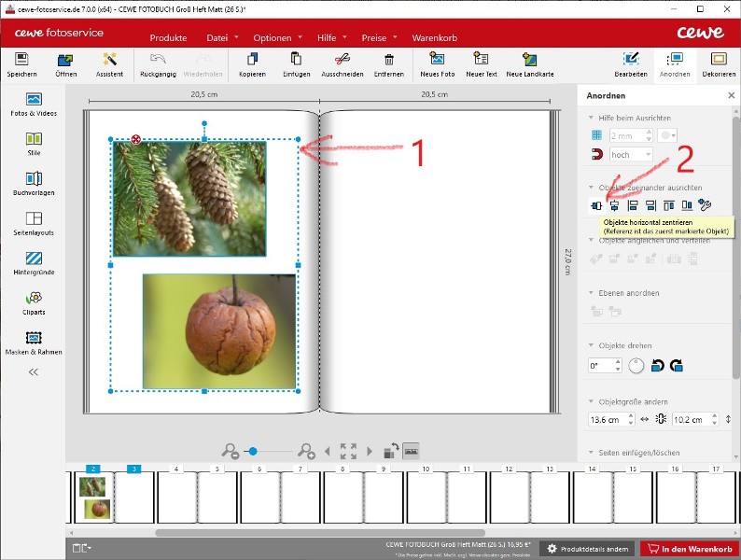This screenshot has width=741, height=560.
Task: Click 'Produktdetails ändern' button
Action: [588, 549]
